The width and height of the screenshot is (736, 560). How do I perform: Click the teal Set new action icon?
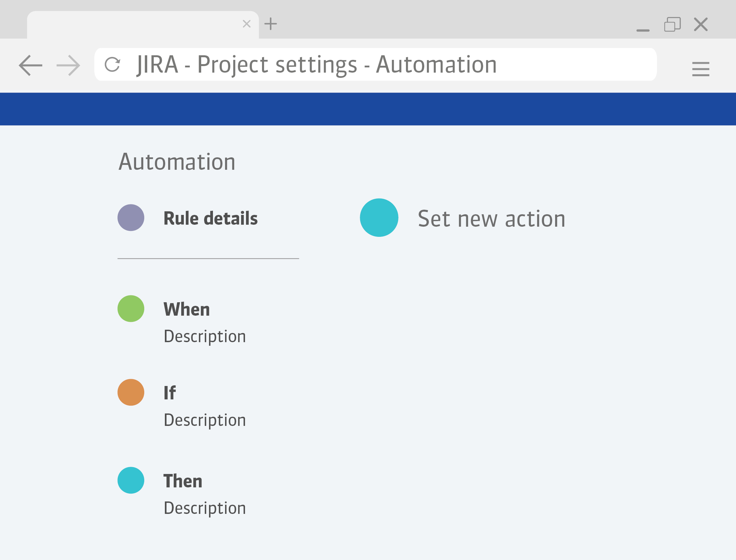coord(379,217)
